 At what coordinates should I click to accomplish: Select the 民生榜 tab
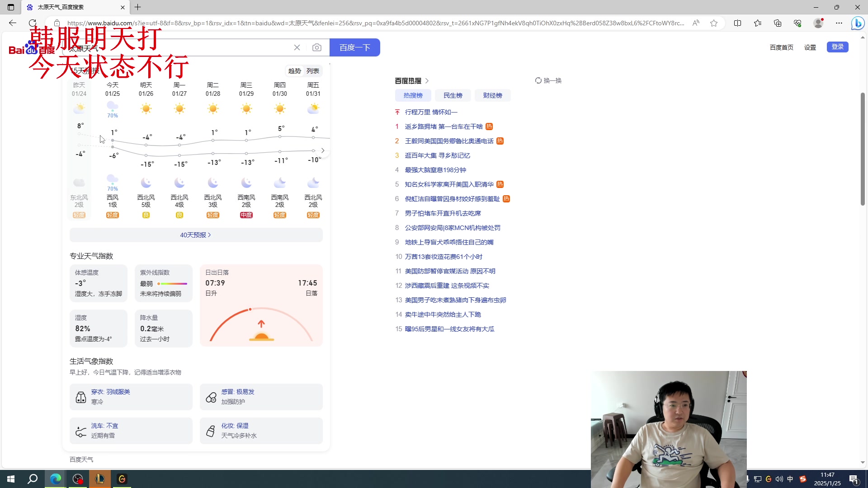tap(453, 95)
